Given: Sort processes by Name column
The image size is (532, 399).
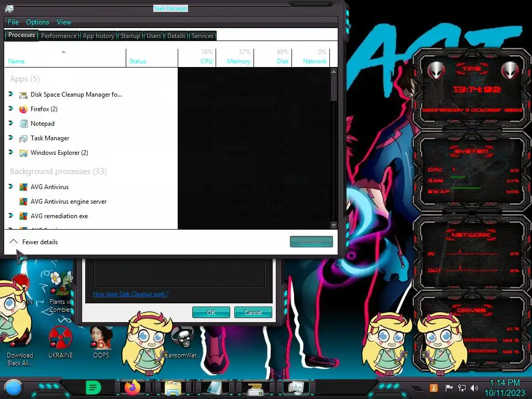Looking at the screenshot, I should point(65,58).
